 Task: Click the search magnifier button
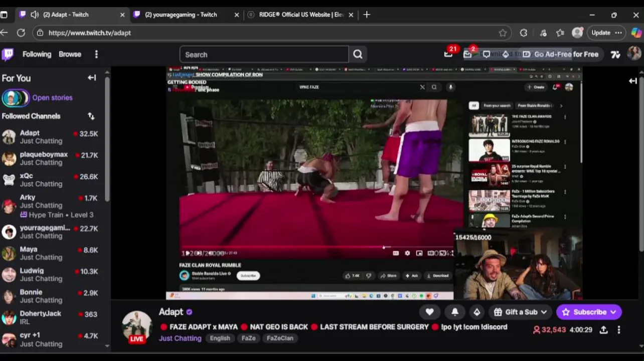[x=358, y=54]
